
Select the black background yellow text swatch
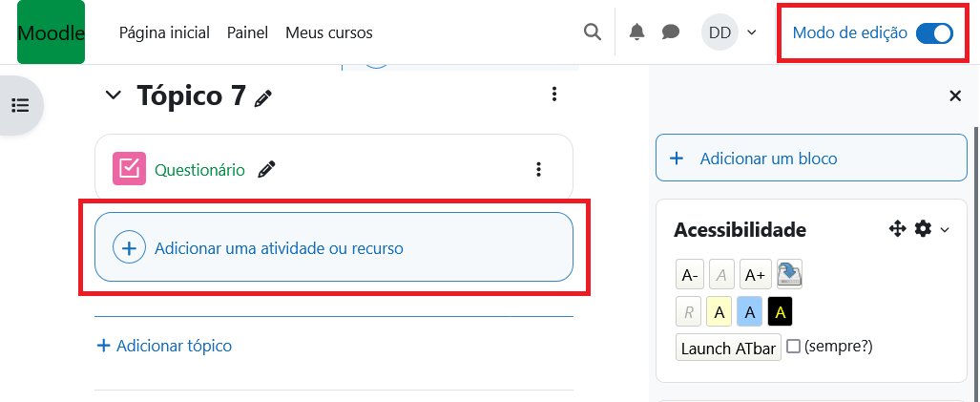click(x=780, y=311)
